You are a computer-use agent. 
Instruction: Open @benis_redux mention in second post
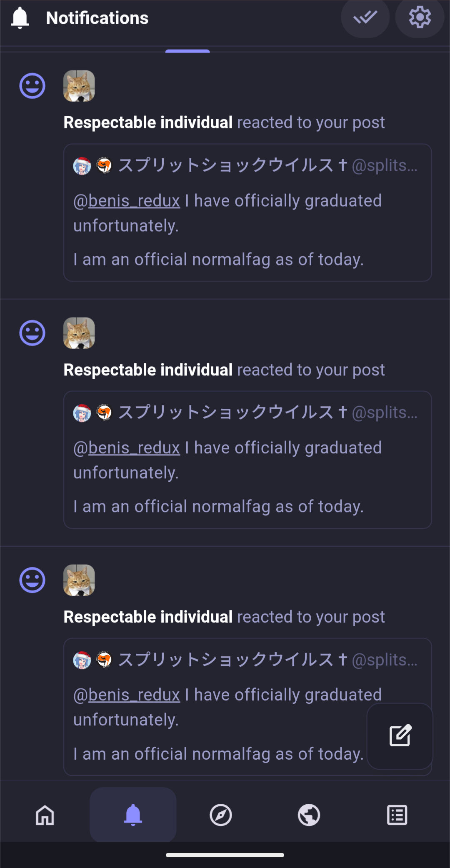pyautogui.click(x=127, y=448)
